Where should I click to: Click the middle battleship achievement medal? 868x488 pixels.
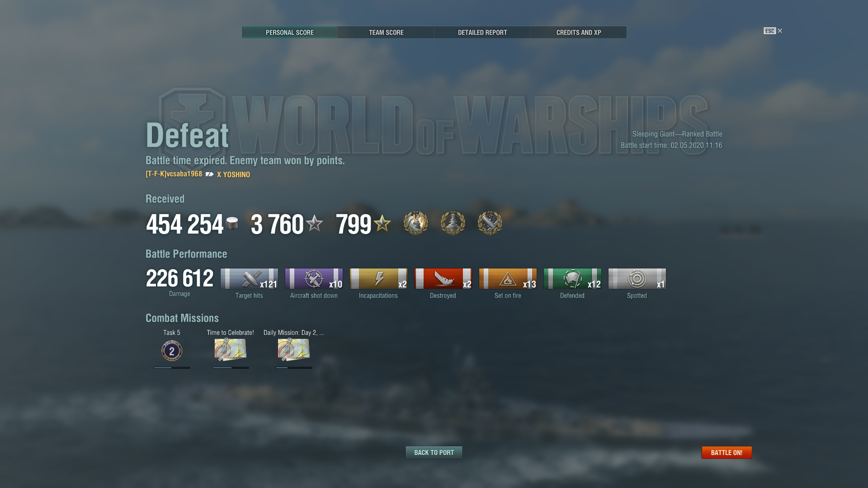click(453, 223)
